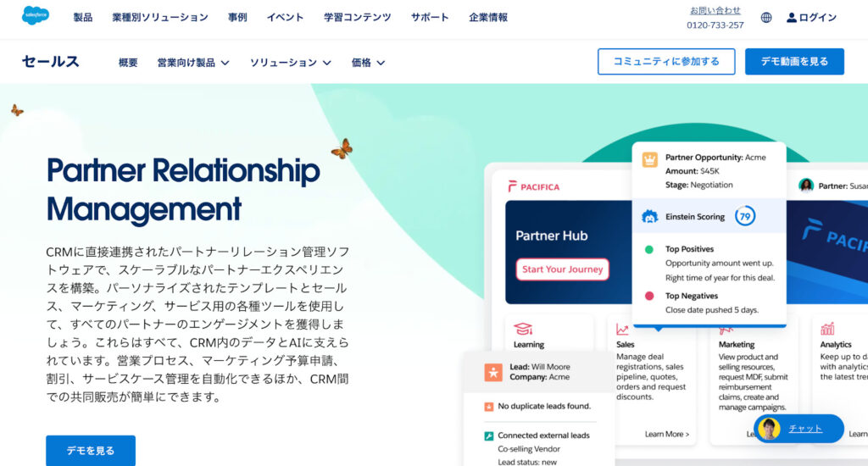This screenshot has height=466, width=868.
Task: Open the チャット chat widget
Action: pyautogui.click(x=798, y=429)
